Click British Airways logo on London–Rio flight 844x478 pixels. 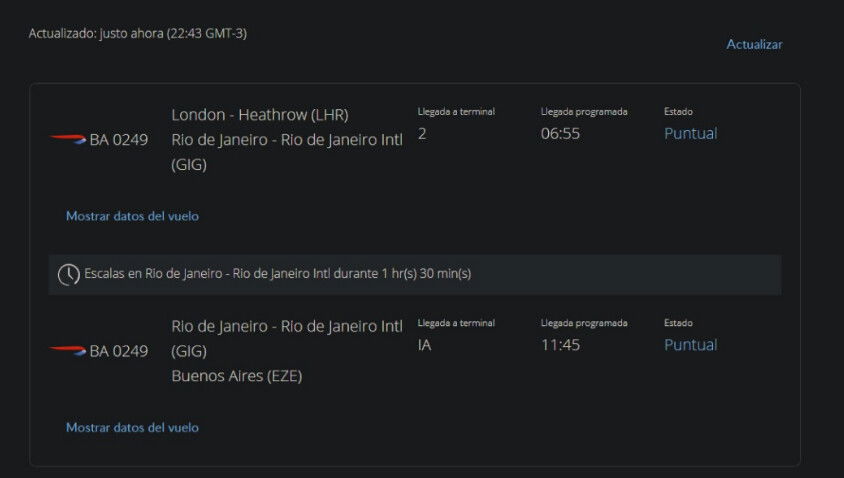[68, 139]
